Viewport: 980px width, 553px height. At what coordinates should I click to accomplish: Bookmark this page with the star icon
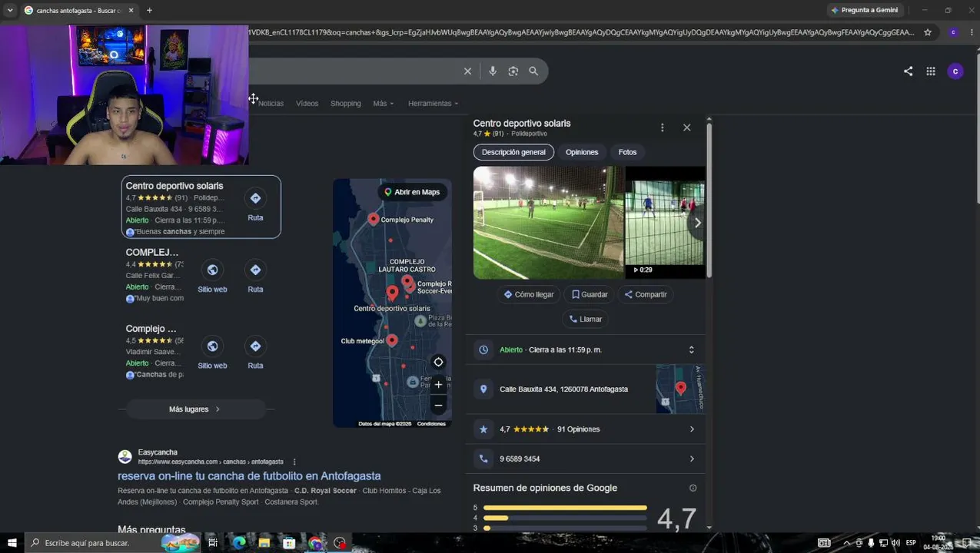pos(928,32)
